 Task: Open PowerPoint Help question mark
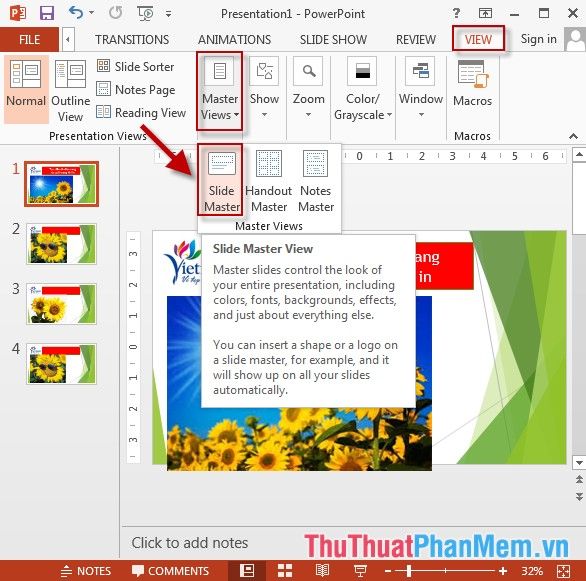456,13
